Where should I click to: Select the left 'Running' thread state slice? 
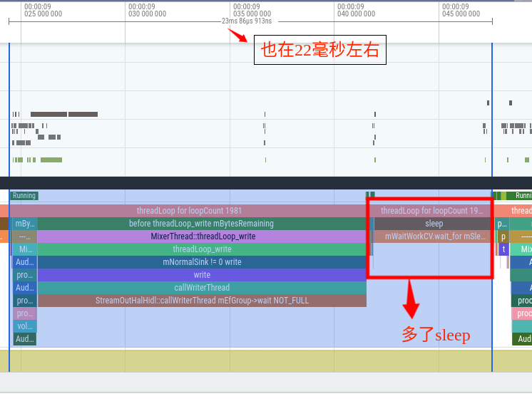24,196
